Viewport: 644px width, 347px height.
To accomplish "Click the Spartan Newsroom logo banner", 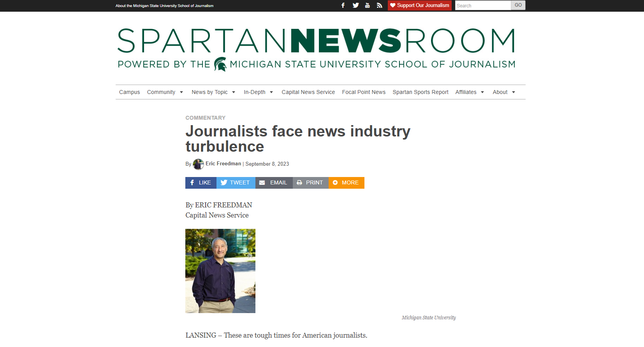I will coord(316,50).
